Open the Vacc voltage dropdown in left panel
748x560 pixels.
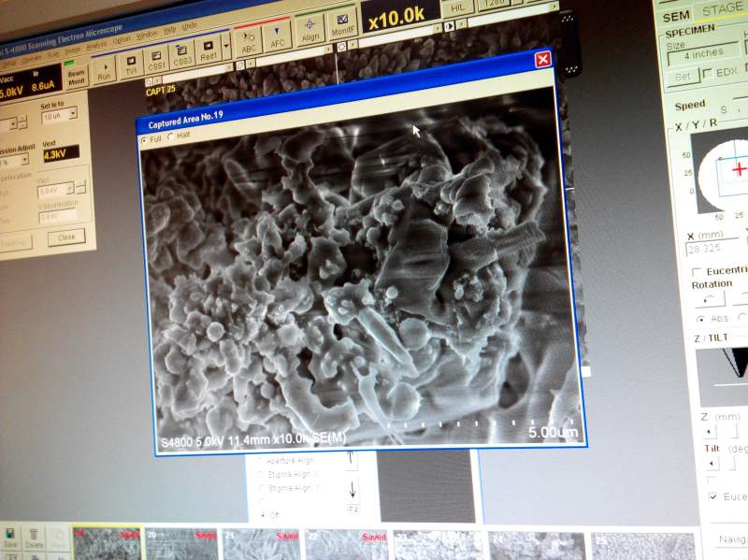pos(55,190)
